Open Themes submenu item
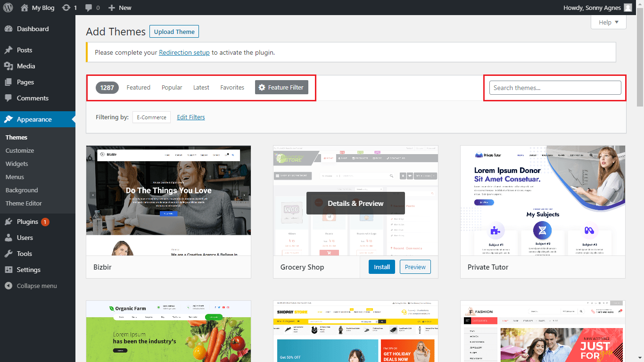 click(x=17, y=137)
